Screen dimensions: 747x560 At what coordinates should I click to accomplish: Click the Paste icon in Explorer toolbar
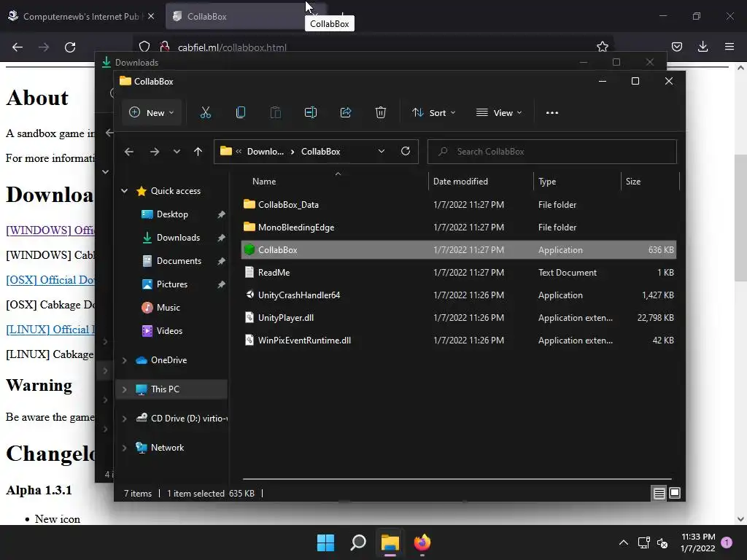tap(275, 113)
